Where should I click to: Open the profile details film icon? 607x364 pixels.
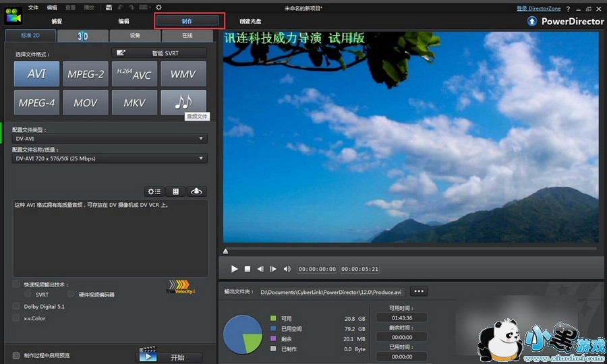click(175, 192)
